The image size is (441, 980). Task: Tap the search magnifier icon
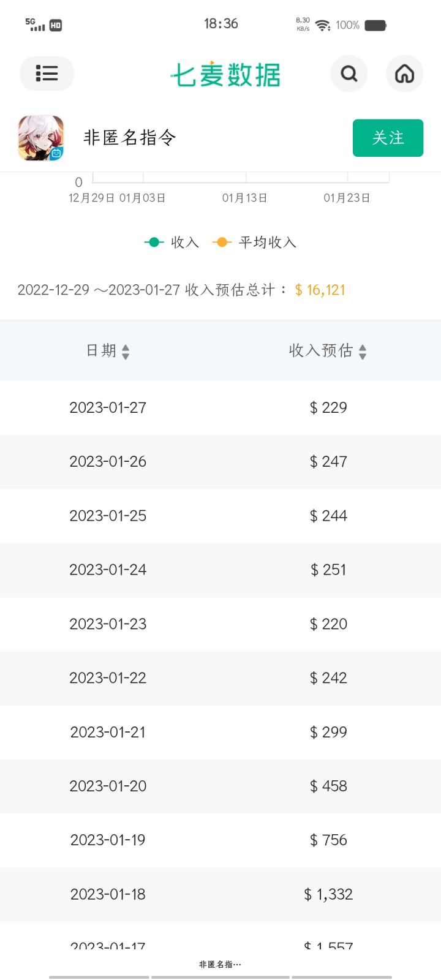coord(349,73)
